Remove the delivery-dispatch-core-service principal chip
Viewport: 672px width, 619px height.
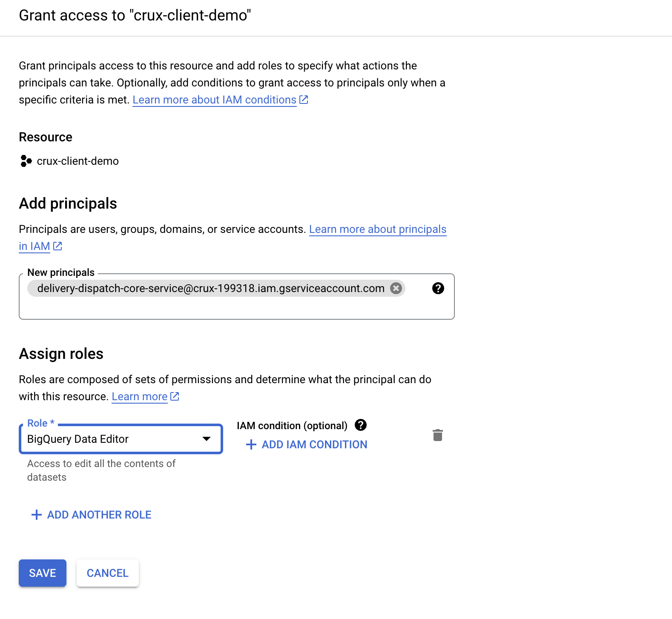click(x=396, y=288)
